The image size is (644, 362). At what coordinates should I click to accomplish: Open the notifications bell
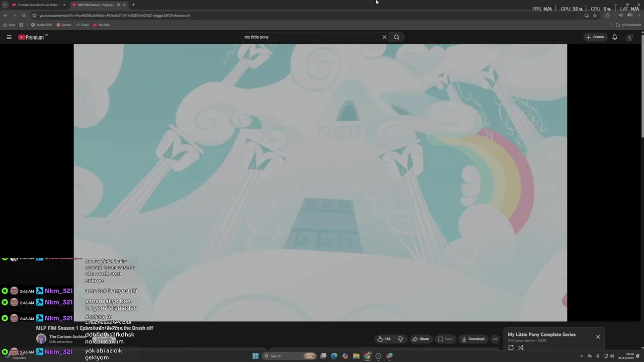pyautogui.click(x=614, y=37)
